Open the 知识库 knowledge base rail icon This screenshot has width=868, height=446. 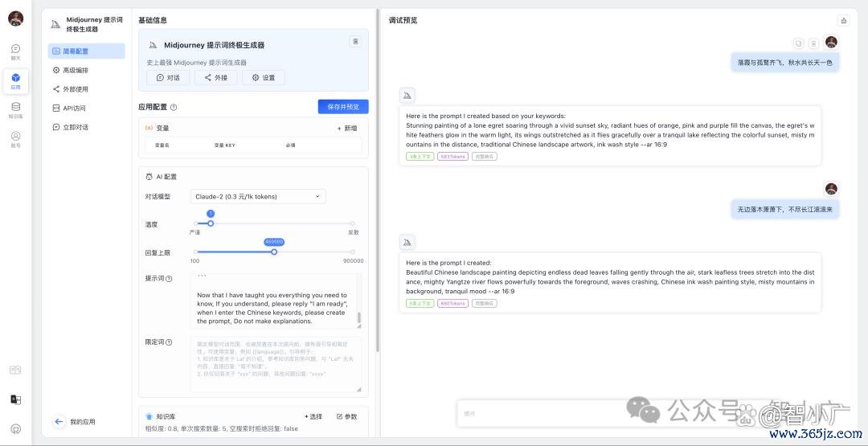15,110
